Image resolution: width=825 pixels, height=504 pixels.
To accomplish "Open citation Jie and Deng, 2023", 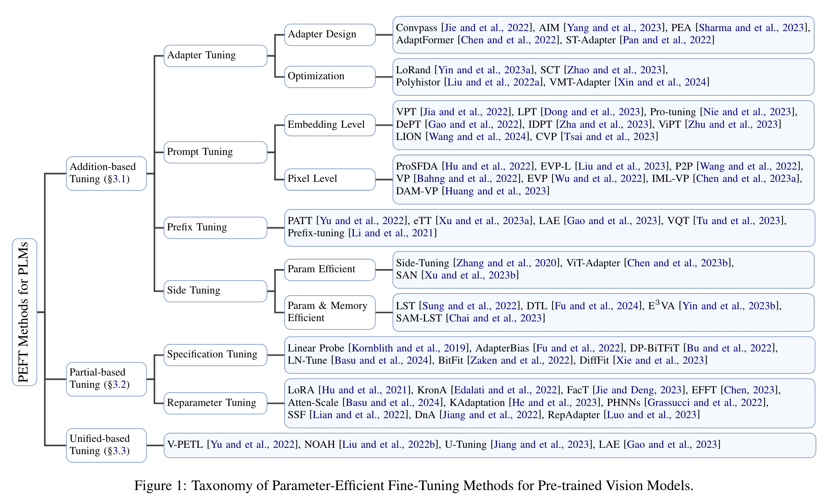I will click(638, 390).
